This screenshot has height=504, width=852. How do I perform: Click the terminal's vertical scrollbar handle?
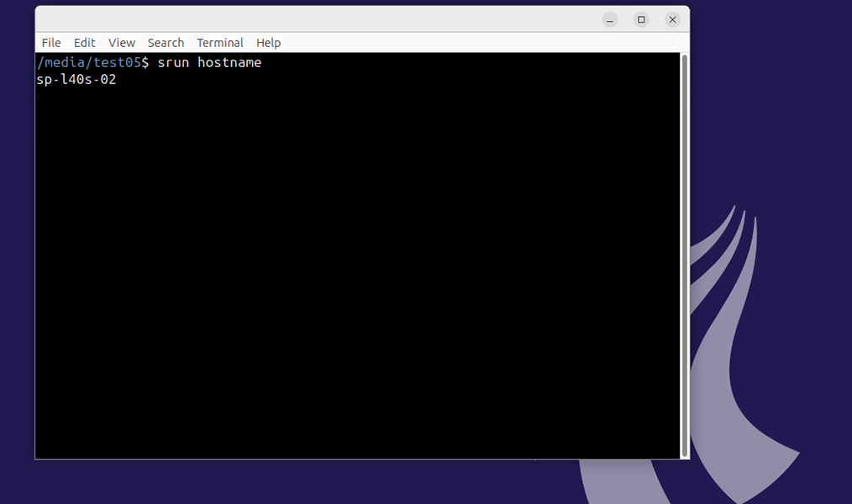(x=684, y=252)
